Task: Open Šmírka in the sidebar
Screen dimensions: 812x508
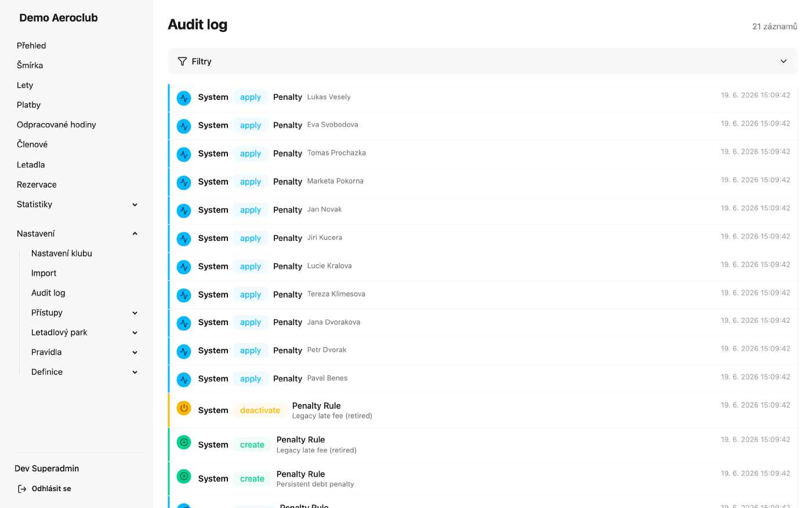Action: pos(30,66)
